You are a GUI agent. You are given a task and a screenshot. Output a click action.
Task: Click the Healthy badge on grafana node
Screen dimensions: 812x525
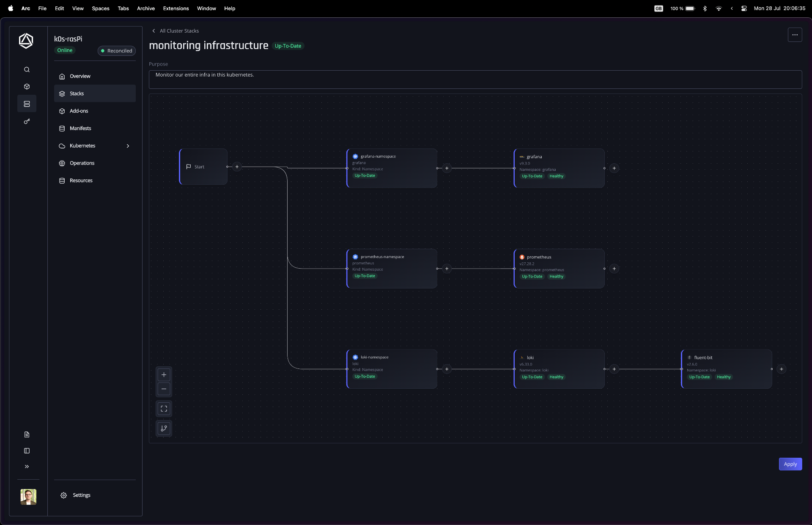556,176
